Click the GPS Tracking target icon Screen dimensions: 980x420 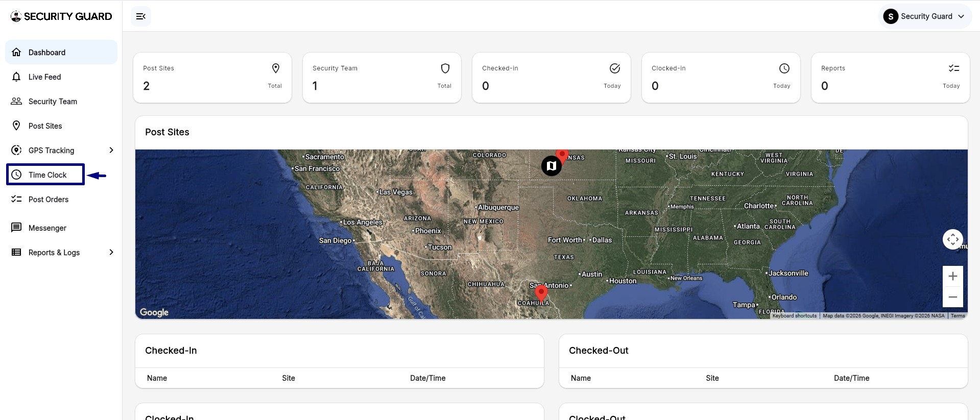(x=16, y=150)
